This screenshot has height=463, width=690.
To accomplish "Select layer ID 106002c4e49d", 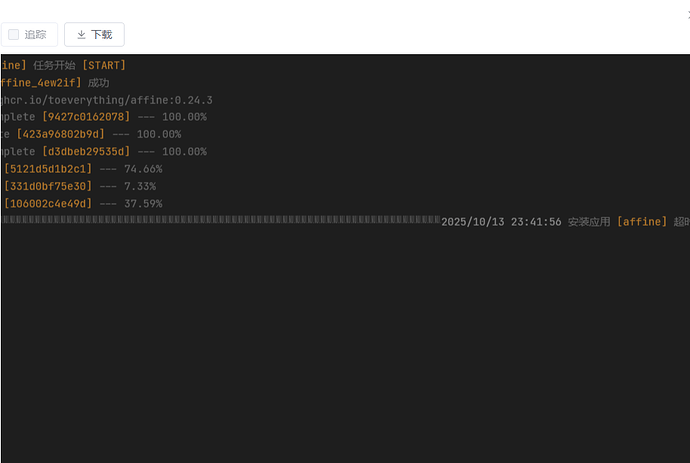I will click(x=48, y=204).
